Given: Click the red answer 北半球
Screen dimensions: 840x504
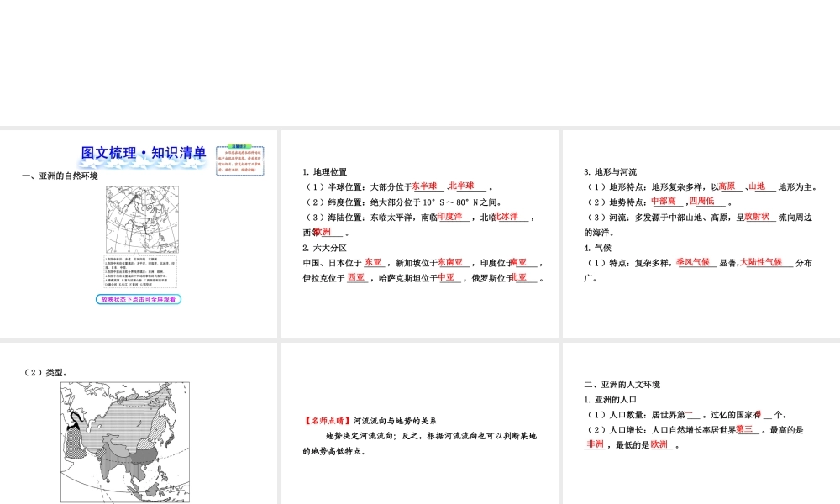Looking at the screenshot, I should click(462, 186).
